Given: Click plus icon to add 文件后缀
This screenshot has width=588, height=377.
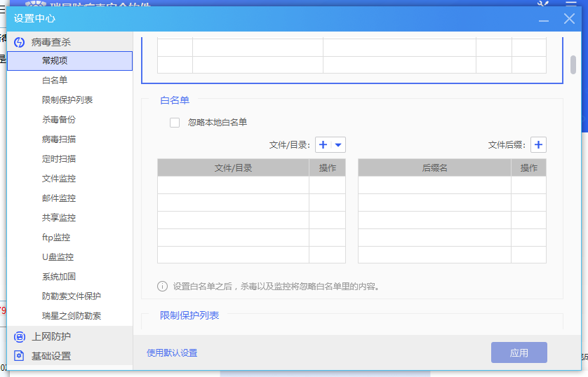Looking at the screenshot, I should click(x=538, y=145).
